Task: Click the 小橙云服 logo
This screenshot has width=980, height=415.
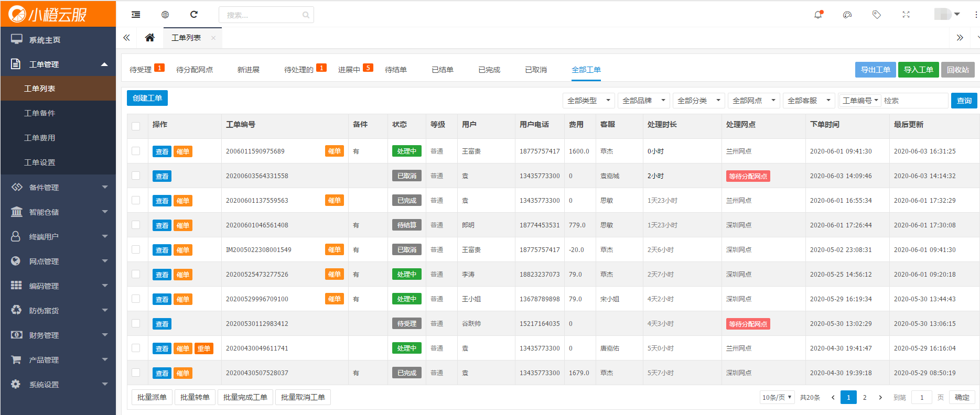Action: point(48,14)
